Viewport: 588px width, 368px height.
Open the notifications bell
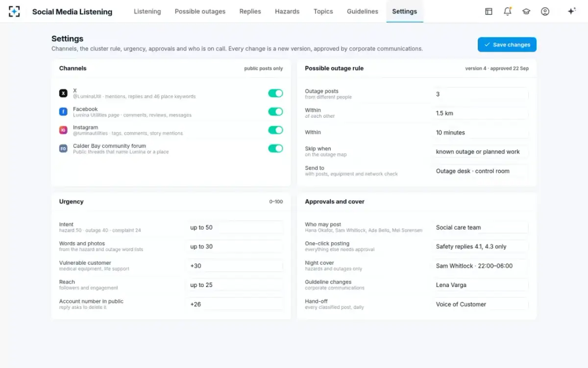[x=507, y=11]
